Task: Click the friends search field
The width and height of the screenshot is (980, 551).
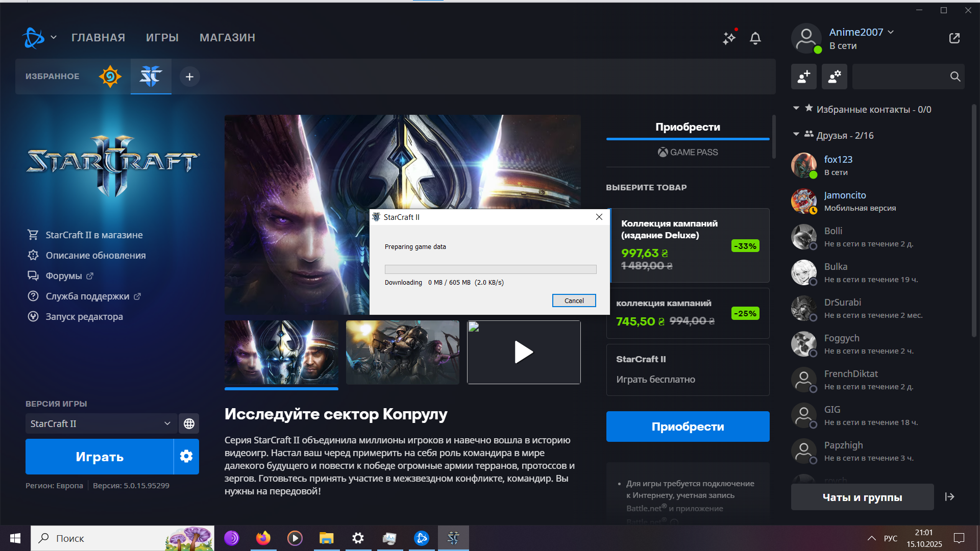Action: [899, 77]
